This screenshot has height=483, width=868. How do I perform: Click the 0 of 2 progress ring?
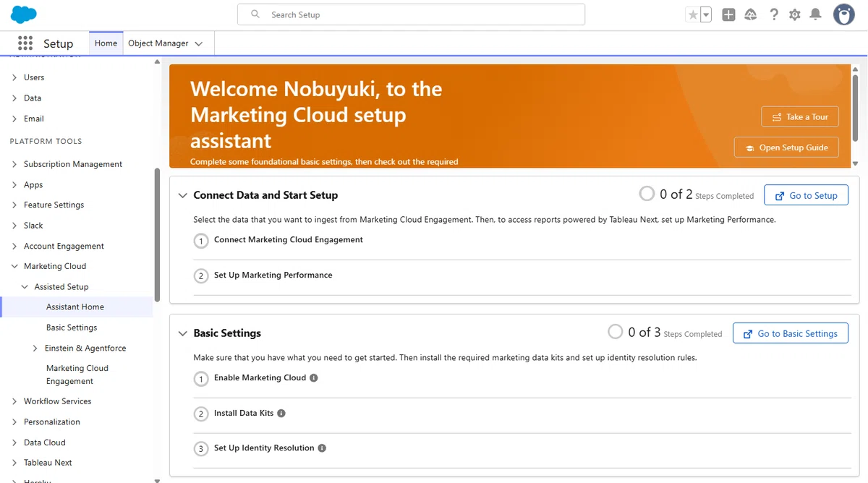click(647, 194)
